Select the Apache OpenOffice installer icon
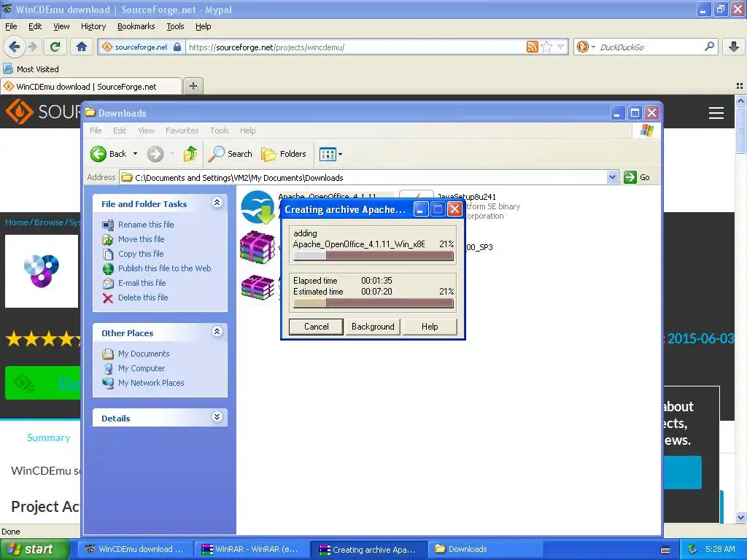 258,207
